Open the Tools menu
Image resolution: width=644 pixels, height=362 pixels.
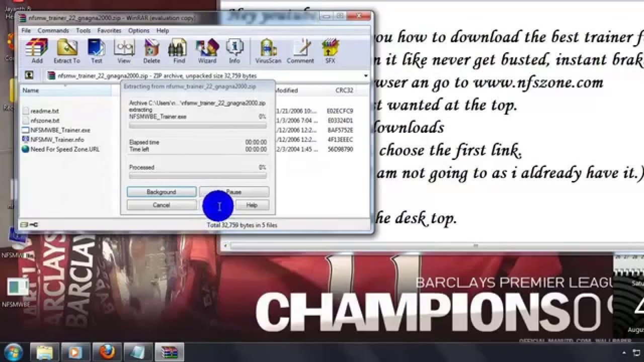(x=83, y=31)
